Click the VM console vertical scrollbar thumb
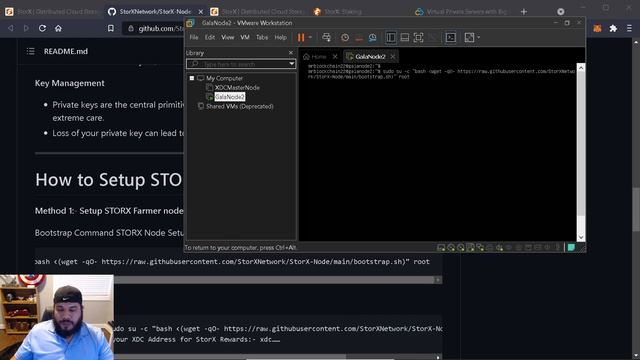 point(581,144)
